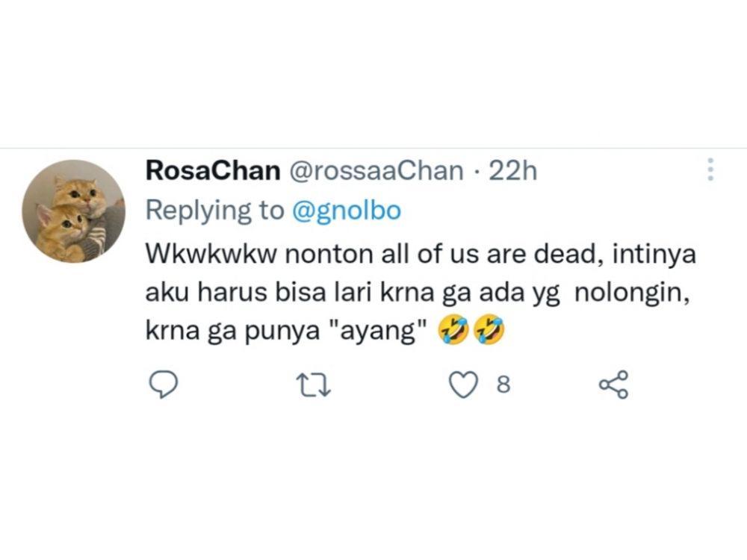Click the first rolling laughing emoji

pyautogui.click(x=453, y=330)
